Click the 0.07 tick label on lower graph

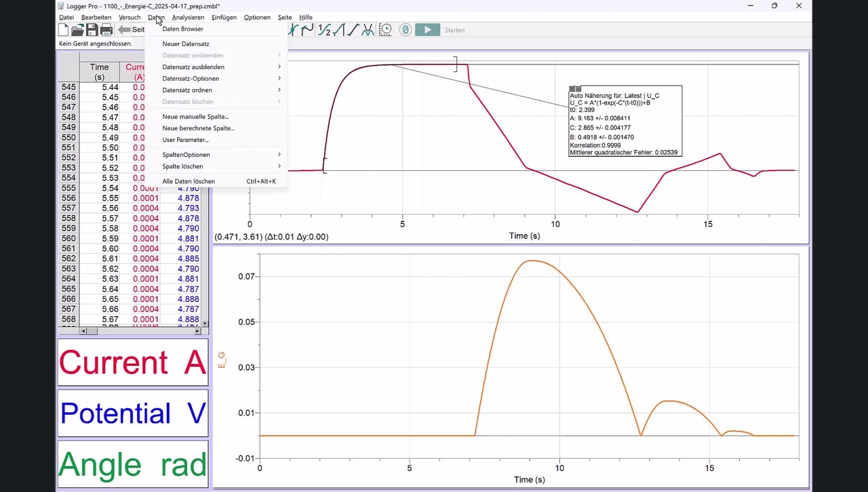tap(245, 276)
